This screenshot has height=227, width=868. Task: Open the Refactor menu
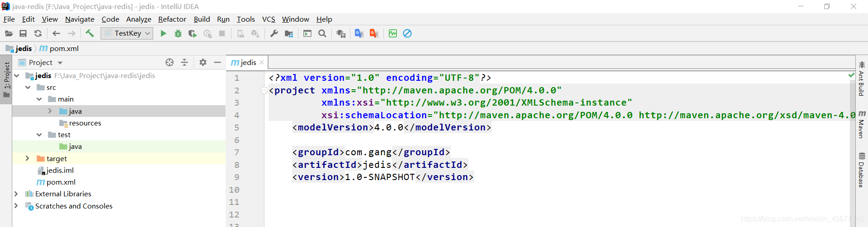[172, 19]
